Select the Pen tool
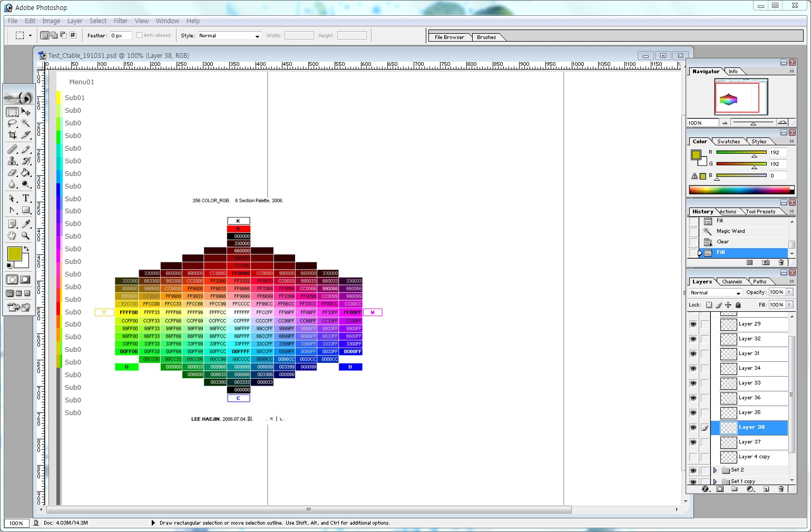Viewport: 811px width, 532px height. tap(12, 210)
